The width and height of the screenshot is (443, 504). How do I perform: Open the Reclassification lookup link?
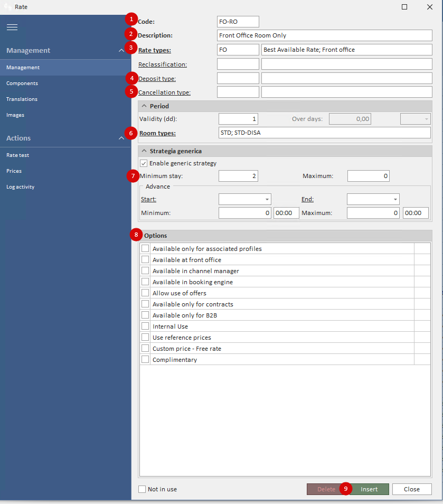163,64
